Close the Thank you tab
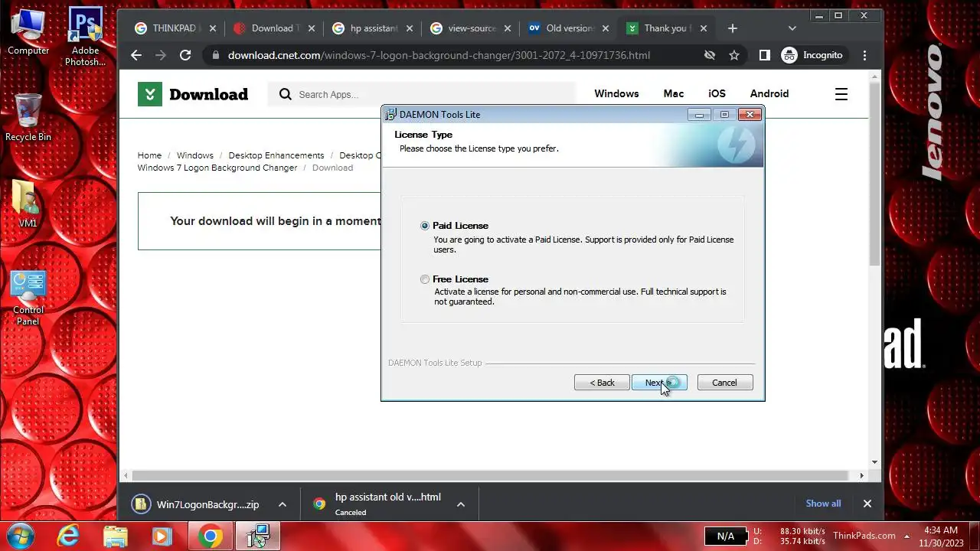 tap(703, 28)
